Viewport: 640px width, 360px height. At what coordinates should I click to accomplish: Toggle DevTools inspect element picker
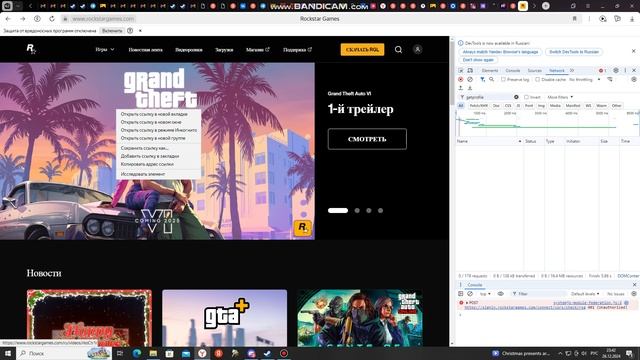tap(461, 71)
